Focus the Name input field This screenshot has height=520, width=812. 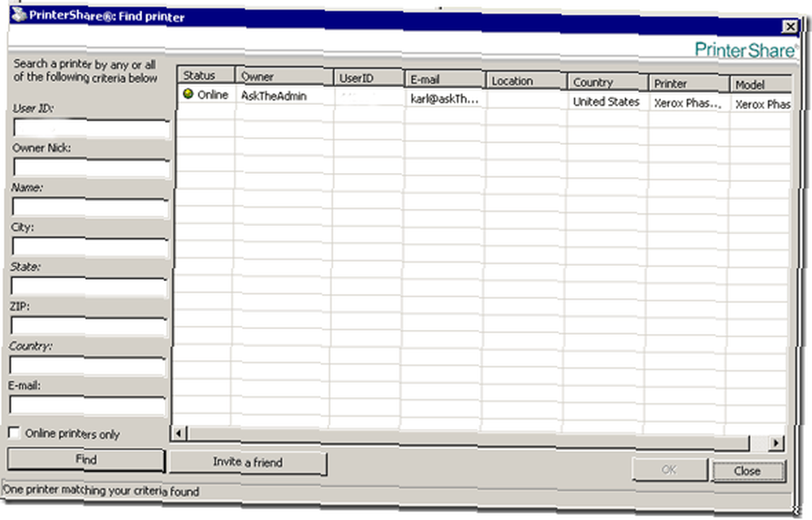[90, 208]
